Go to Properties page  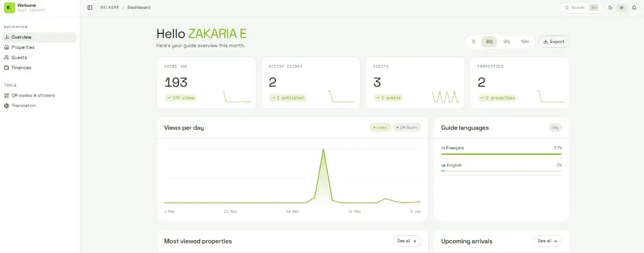point(39,47)
